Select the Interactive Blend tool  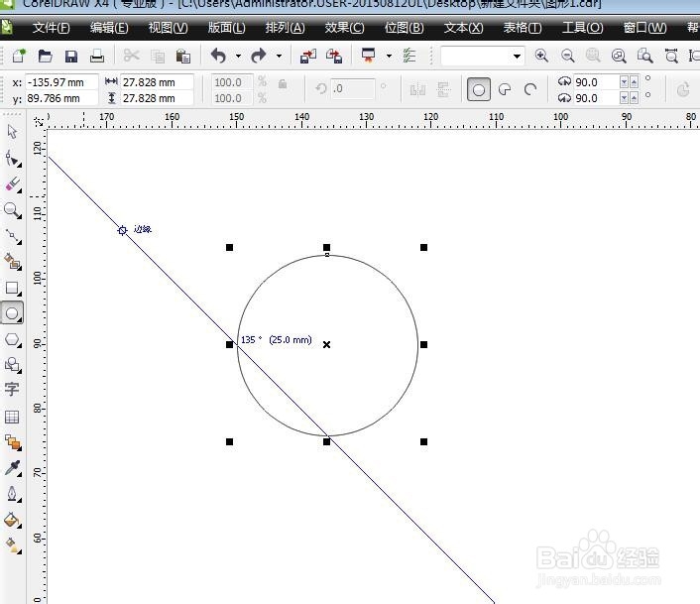pyautogui.click(x=13, y=442)
